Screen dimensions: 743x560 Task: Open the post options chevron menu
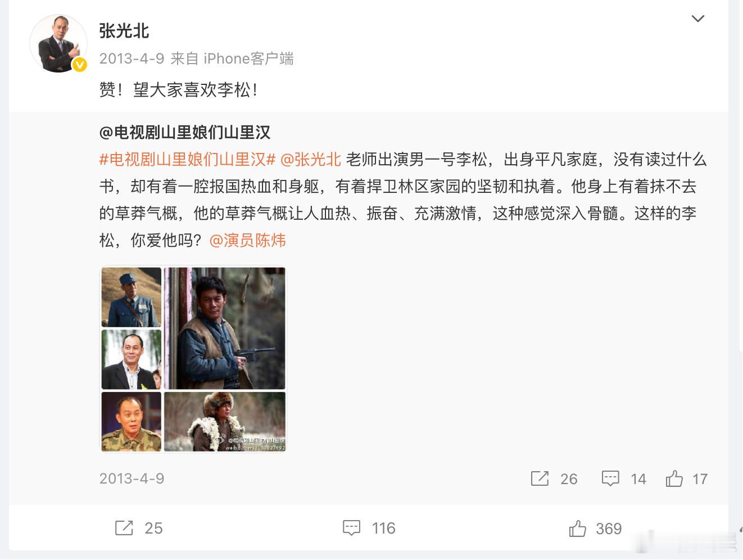(x=697, y=19)
